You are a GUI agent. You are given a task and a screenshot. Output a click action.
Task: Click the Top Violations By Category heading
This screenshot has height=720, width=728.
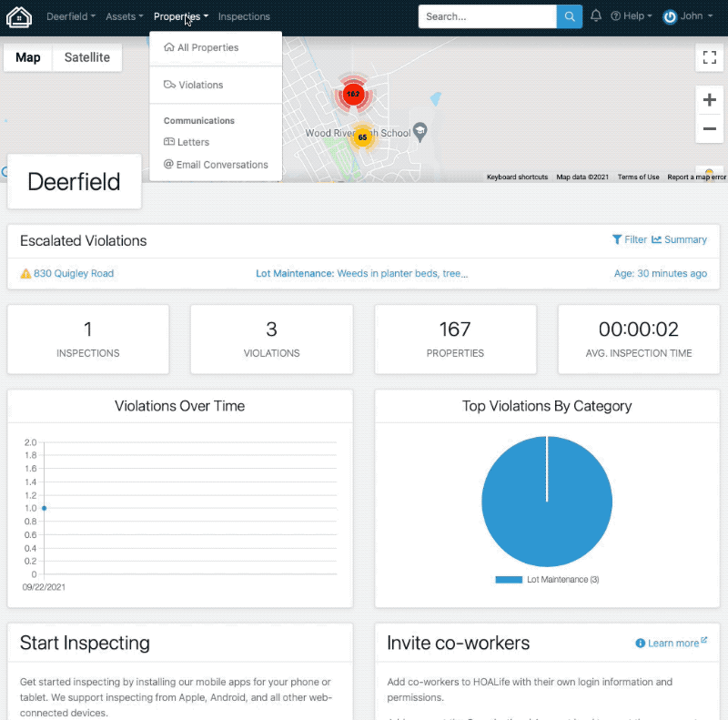click(547, 406)
